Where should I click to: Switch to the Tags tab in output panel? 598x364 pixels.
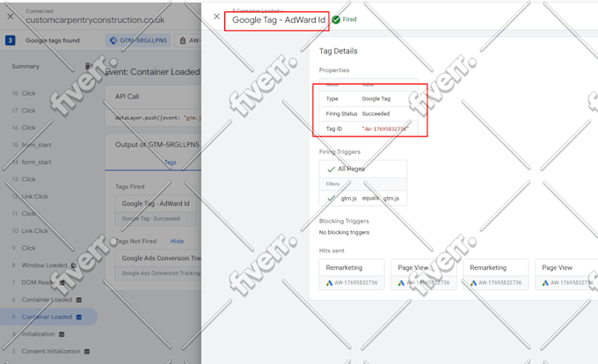[171, 162]
